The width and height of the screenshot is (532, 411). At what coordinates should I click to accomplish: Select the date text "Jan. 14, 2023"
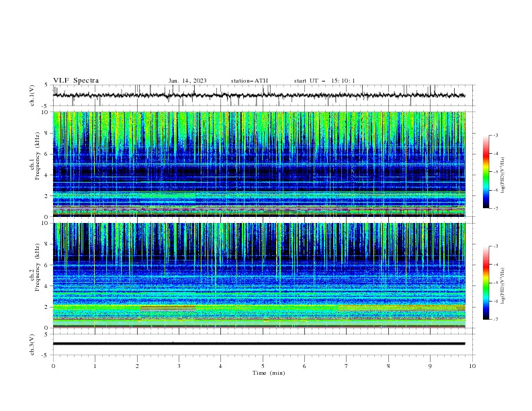(x=187, y=81)
